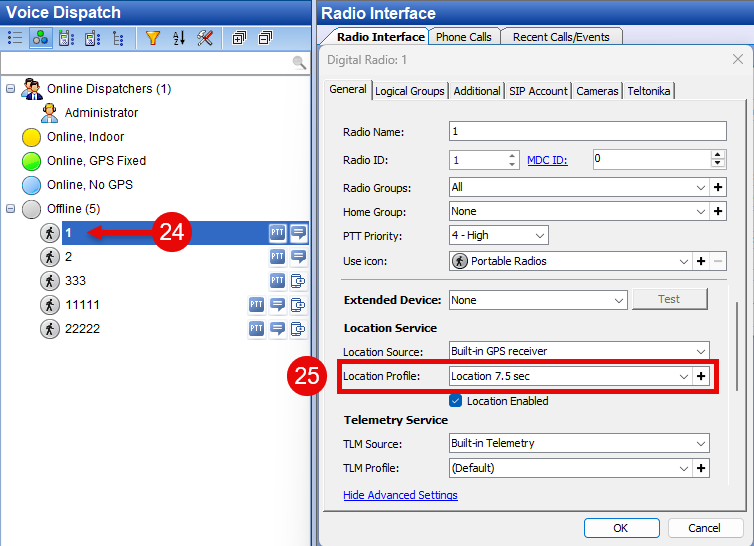The height and width of the screenshot is (546, 754).
Task: Click the expand all groups icon
Action: [x=239, y=38]
